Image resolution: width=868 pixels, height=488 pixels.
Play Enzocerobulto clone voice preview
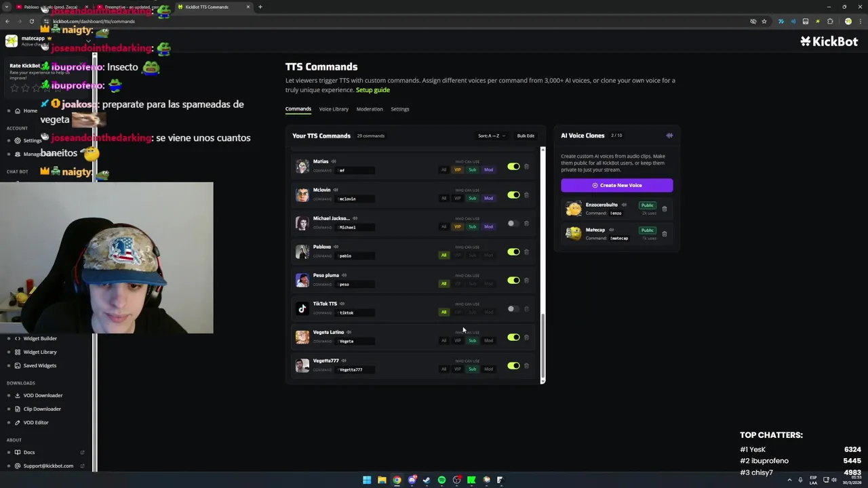pyautogui.click(x=624, y=205)
